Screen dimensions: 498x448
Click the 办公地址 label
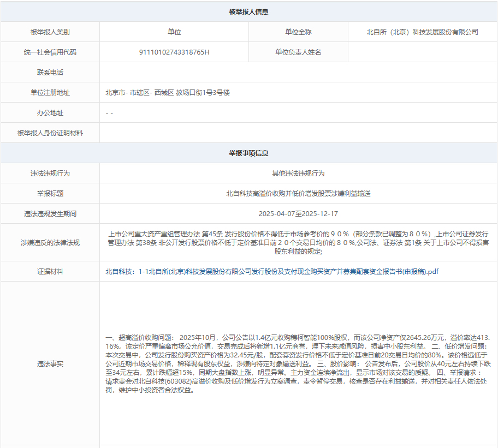tap(50, 113)
